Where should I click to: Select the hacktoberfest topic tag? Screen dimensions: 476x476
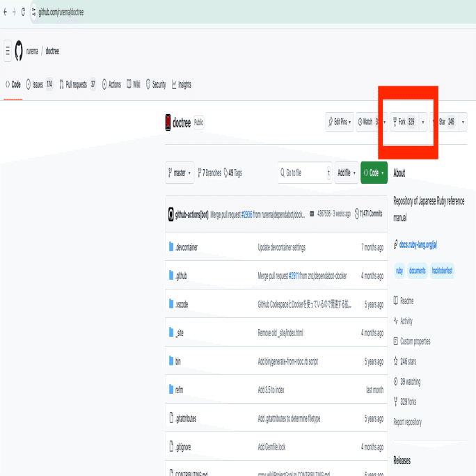[443, 271]
